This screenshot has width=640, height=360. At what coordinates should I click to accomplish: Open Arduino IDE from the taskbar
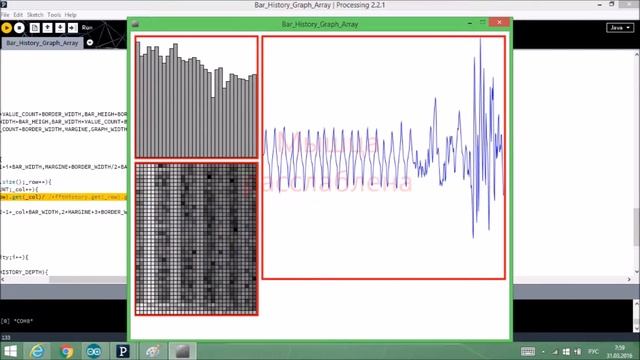(94, 351)
